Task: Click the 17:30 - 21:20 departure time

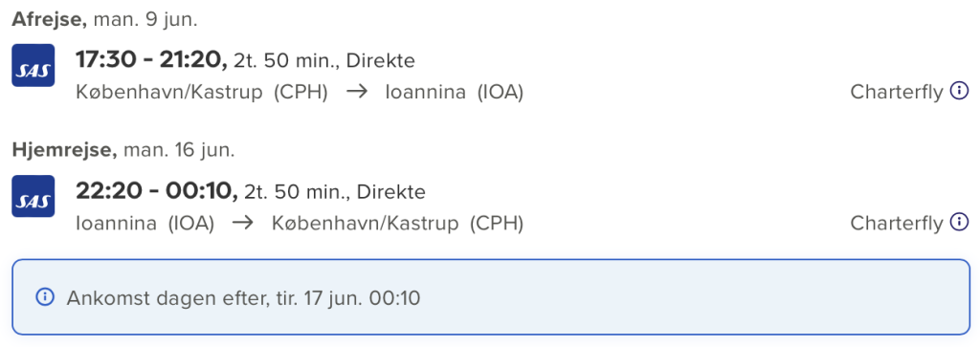Action: click(x=152, y=60)
